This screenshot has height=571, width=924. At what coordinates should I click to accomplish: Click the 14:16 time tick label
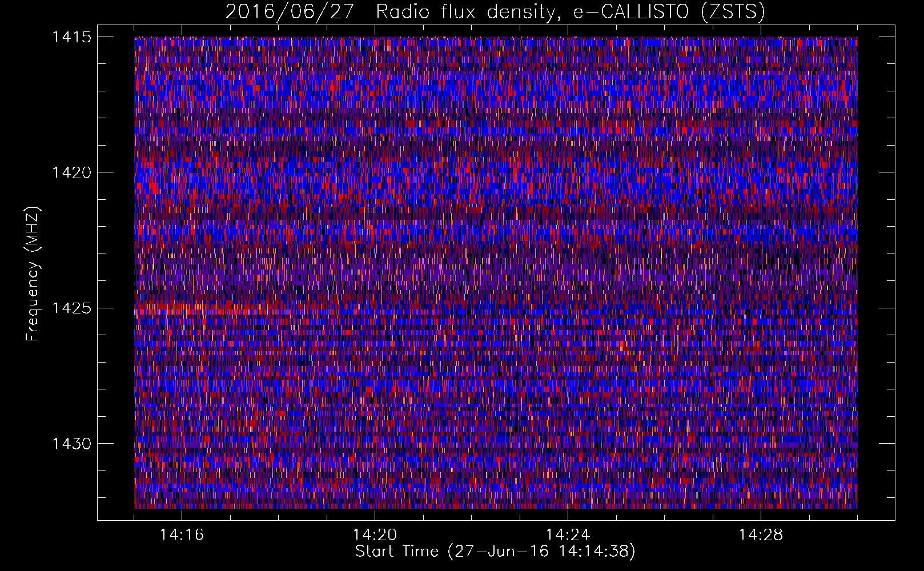click(x=182, y=534)
